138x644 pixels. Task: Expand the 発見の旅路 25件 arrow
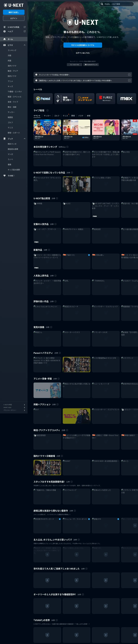(x=51, y=327)
